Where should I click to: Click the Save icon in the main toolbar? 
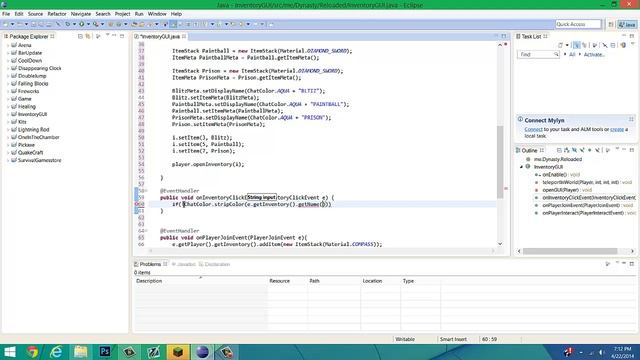coord(33,24)
